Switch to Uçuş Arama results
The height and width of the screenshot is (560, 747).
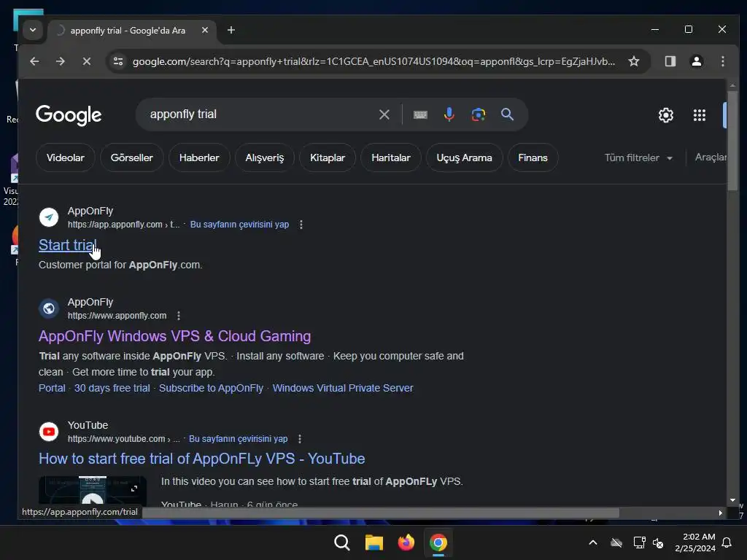[464, 157]
